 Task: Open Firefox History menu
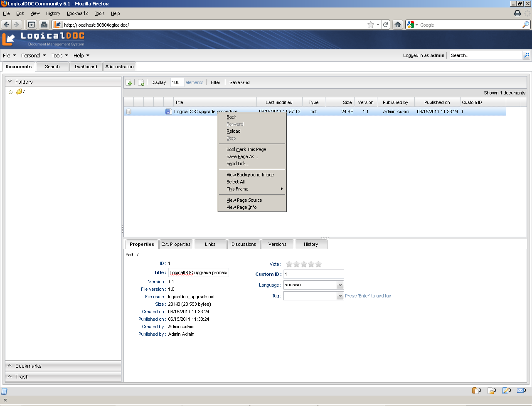coord(53,13)
